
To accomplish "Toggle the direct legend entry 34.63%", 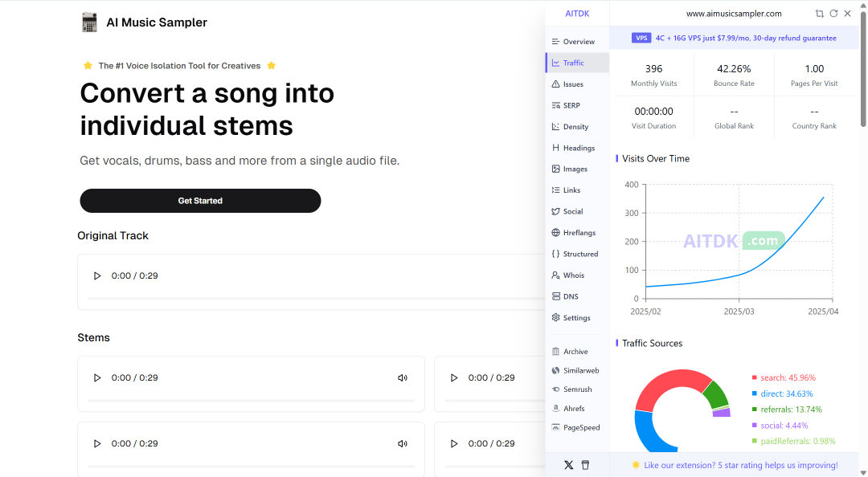I will point(782,393).
